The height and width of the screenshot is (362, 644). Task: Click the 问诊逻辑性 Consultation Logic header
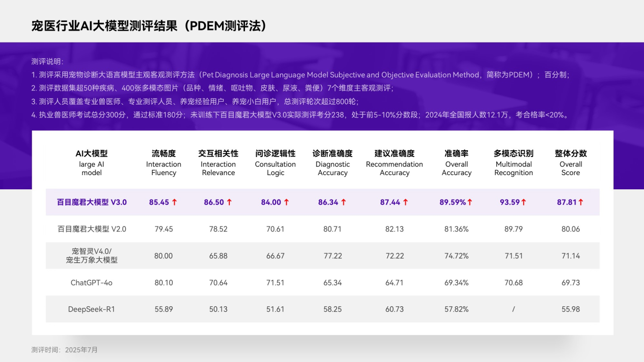[275, 163]
